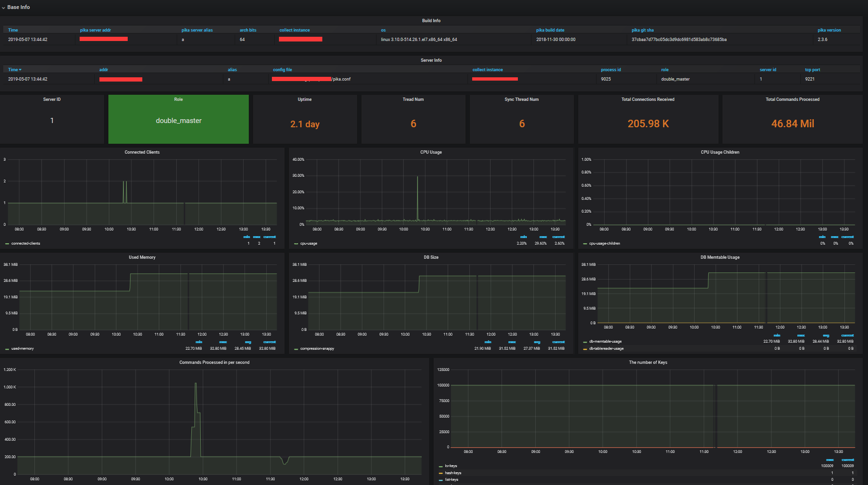
Task: Click the Server Info Time sort arrow
Action: pyautogui.click(x=20, y=70)
